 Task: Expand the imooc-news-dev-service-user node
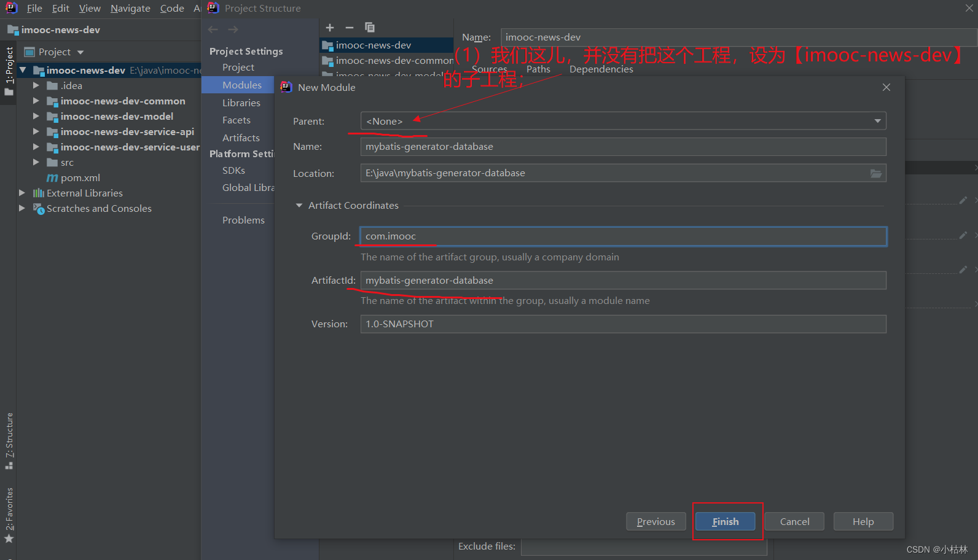pyautogui.click(x=36, y=147)
